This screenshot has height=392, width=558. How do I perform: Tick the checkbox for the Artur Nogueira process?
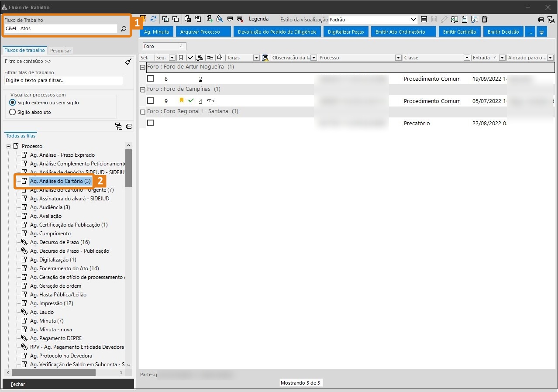[x=151, y=79]
